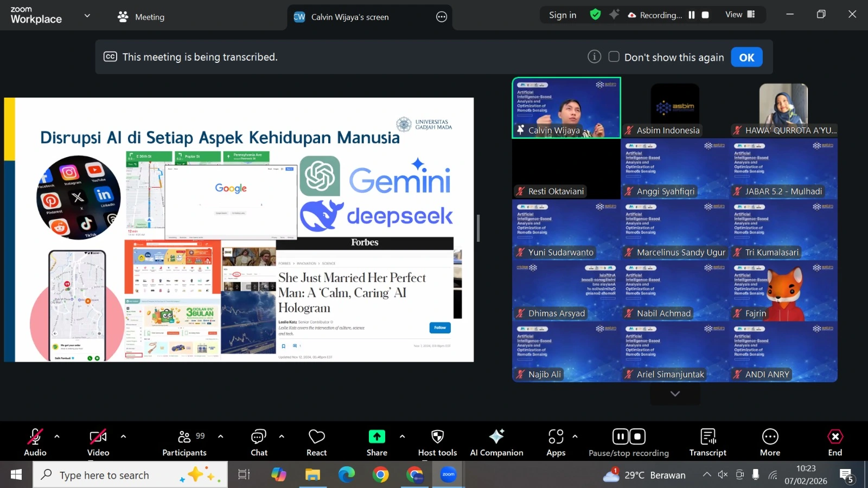Open the More options menu
The image size is (868, 488).
[x=770, y=442]
